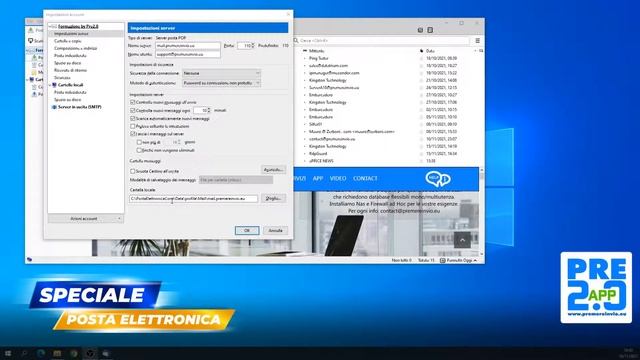The width and height of the screenshot is (640, 360).
Task: Toggle Controlla nuovi messaggi all'avvio checkbox
Action: 132,102
